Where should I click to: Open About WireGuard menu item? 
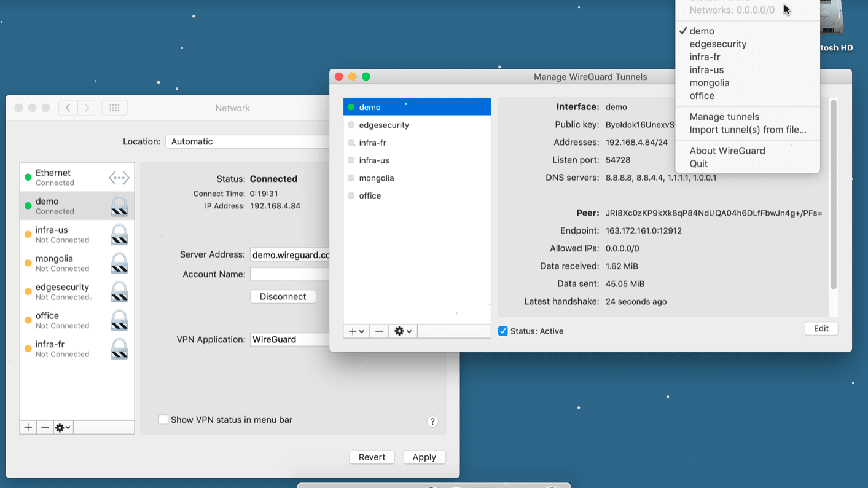point(748,151)
